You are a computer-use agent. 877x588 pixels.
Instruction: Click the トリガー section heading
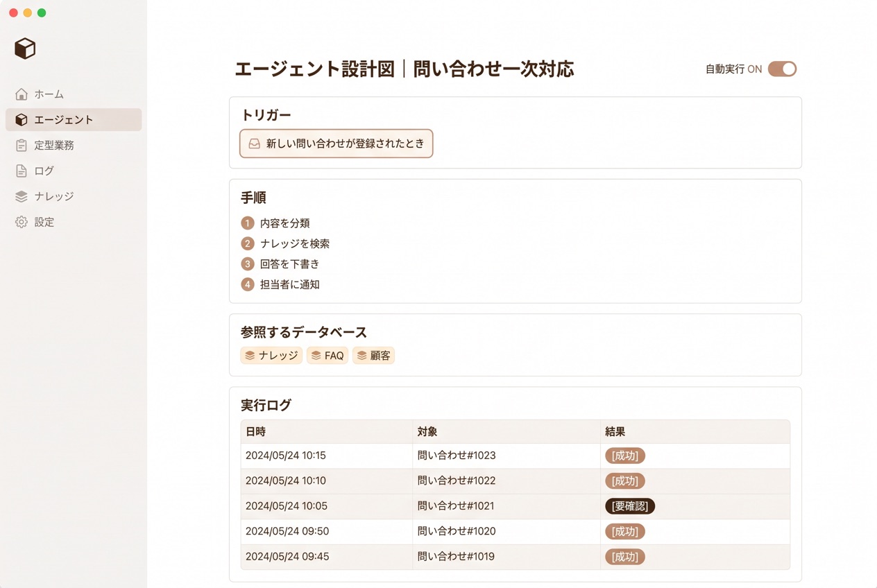[x=266, y=116]
